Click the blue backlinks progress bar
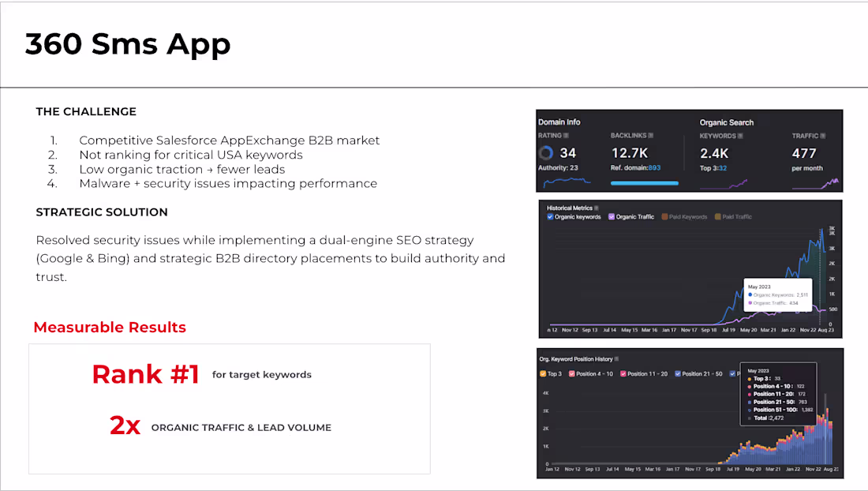 coord(645,183)
